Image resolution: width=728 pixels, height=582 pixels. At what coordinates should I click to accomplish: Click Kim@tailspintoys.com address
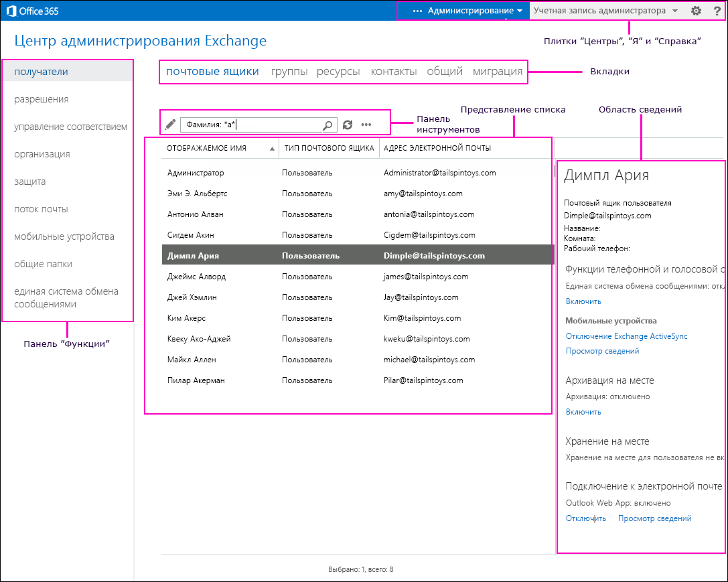click(x=422, y=318)
